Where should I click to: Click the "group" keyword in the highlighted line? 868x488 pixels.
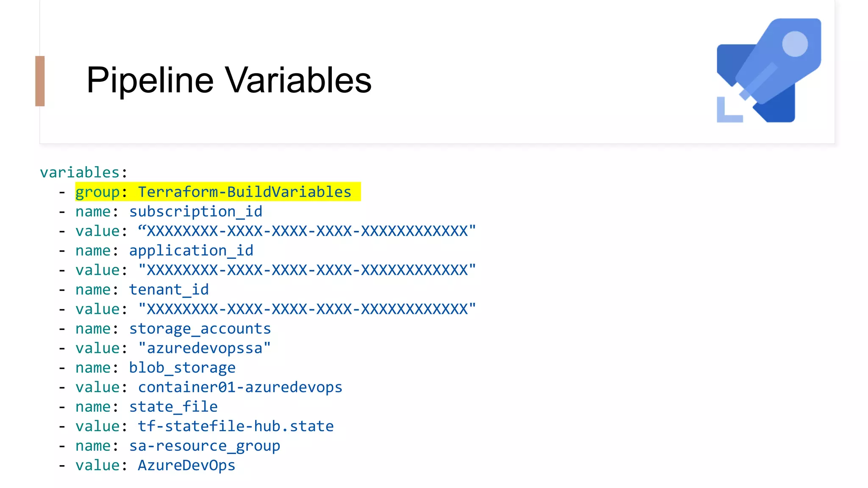tap(97, 192)
